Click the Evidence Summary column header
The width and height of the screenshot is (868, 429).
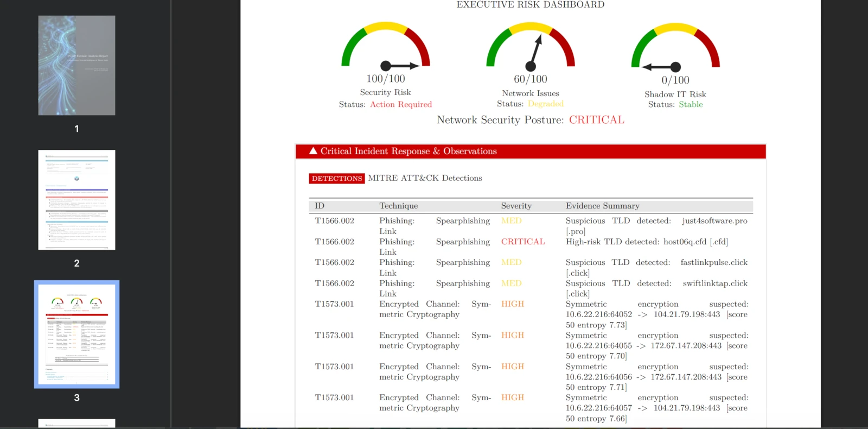tap(603, 206)
